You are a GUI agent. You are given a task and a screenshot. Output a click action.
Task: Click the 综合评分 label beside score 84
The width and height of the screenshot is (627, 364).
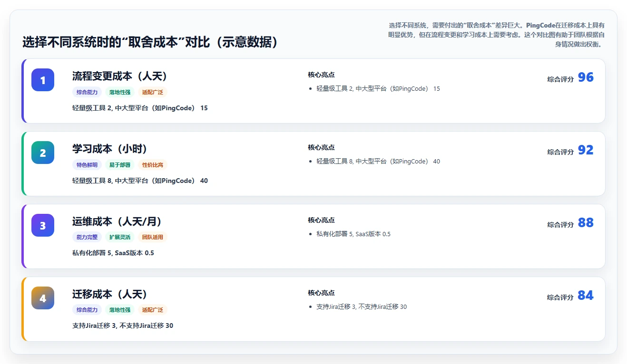pyautogui.click(x=560, y=297)
